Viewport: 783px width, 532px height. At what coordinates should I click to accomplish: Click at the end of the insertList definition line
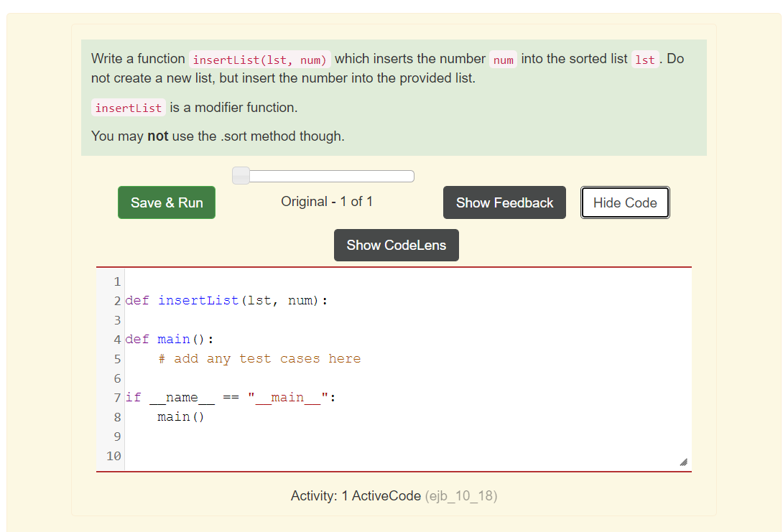pos(329,300)
